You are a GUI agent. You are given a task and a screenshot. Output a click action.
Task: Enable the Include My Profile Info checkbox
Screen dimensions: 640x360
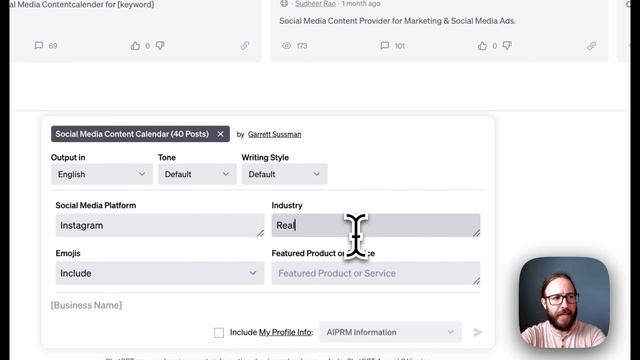point(219,333)
